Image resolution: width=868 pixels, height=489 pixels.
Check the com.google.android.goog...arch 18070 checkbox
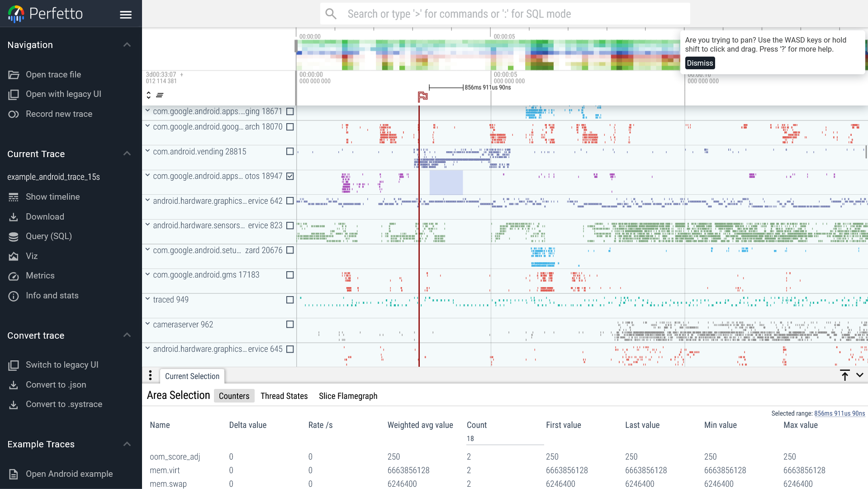(x=290, y=127)
